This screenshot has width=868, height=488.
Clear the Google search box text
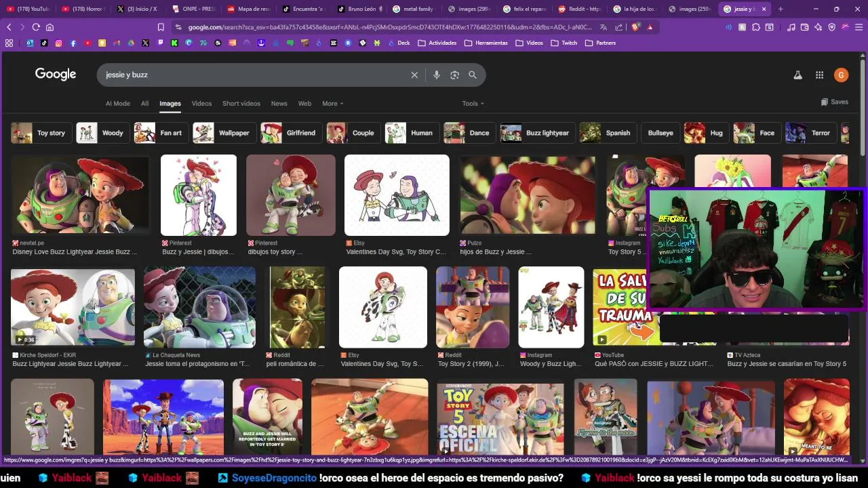click(414, 75)
